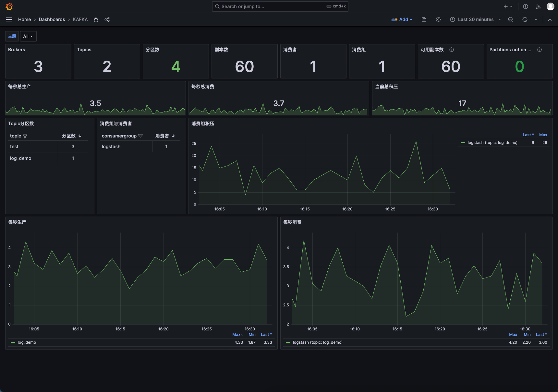Viewport: 558px width, 392px height.
Task: Click the Brokers value 3
Action: tap(38, 66)
